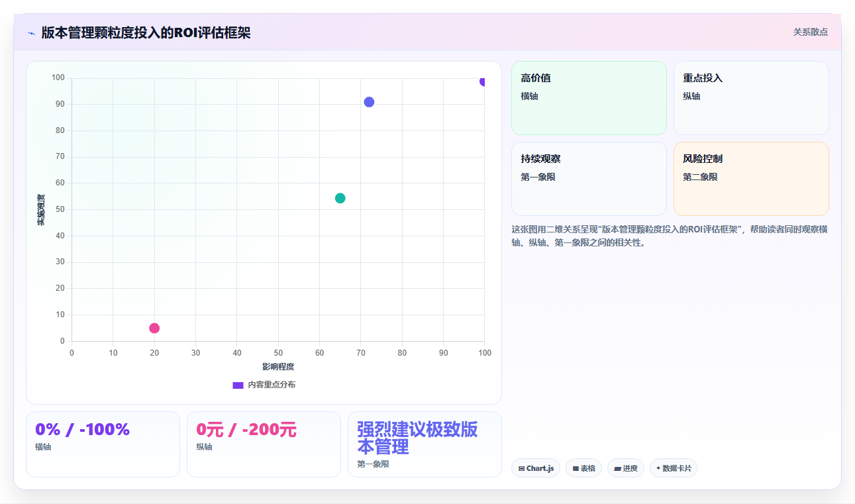This screenshot has height=504, width=855.
Task: Select the 风险控制 quadrant card
Action: [x=751, y=179]
